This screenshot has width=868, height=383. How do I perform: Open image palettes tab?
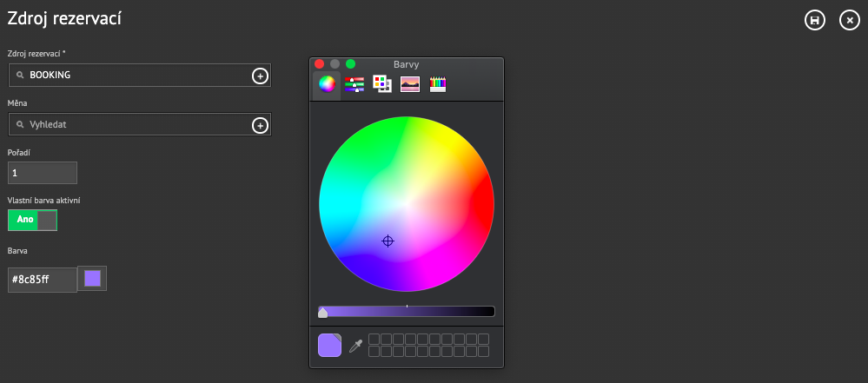click(409, 84)
